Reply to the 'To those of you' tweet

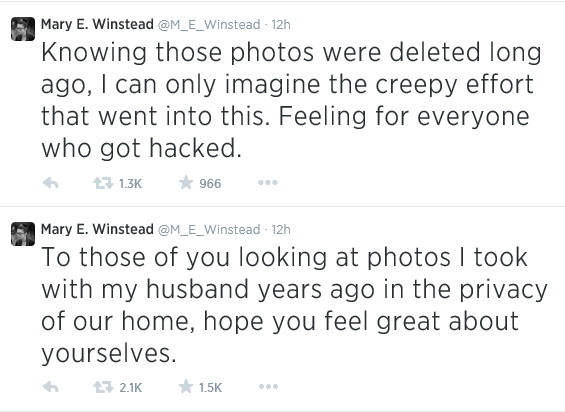point(51,387)
